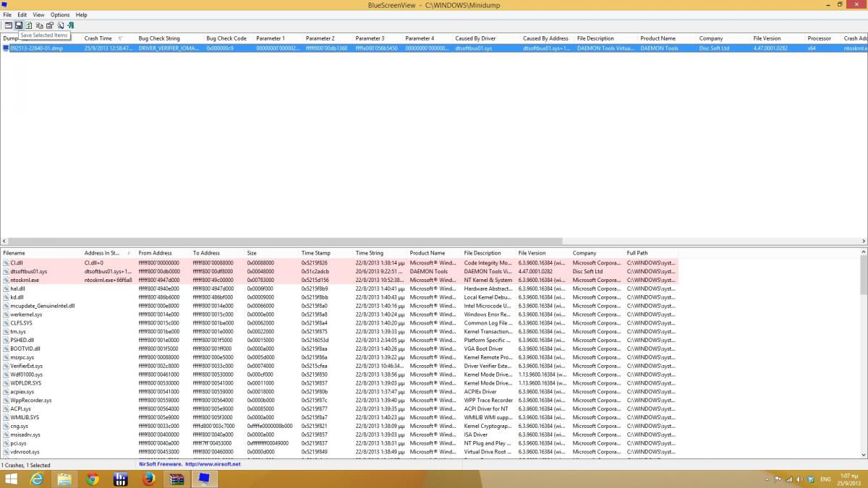Select the WppRecorder.sys row
This screenshot has height=488, width=868.
pos(340,401)
